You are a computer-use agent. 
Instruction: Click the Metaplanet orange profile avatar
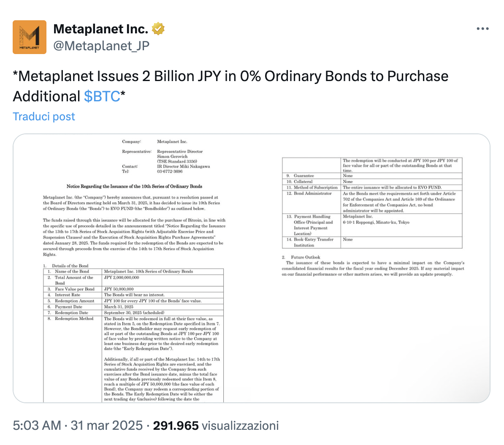pos(30,37)
